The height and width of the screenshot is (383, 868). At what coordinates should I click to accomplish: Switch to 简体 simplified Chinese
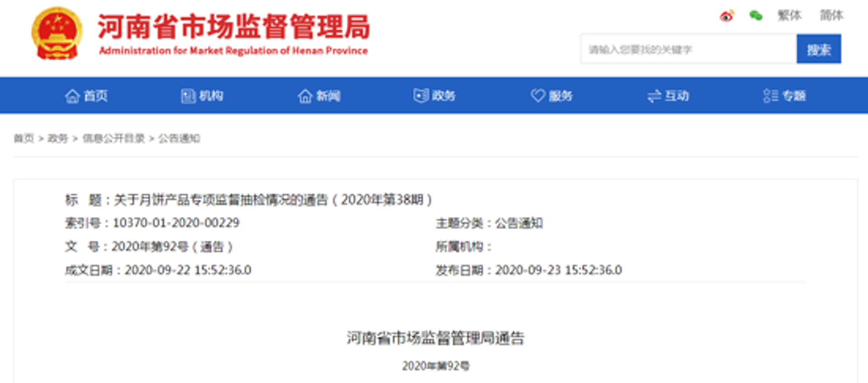point(832,15)
